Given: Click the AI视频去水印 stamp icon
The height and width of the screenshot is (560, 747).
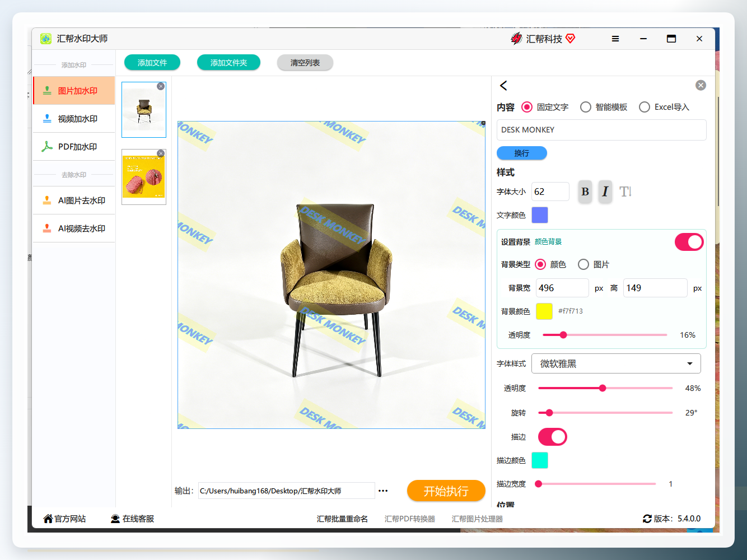Looking at the screenshot, I should [x=48, y=228].
